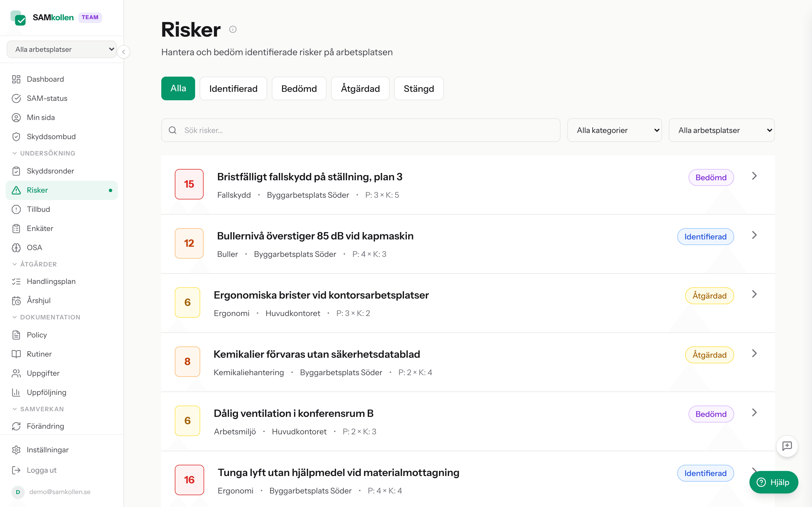Screen dimensions: 812x507
Task: Click the feedback chat bubble icon
Action: click(x=787, y=446)
